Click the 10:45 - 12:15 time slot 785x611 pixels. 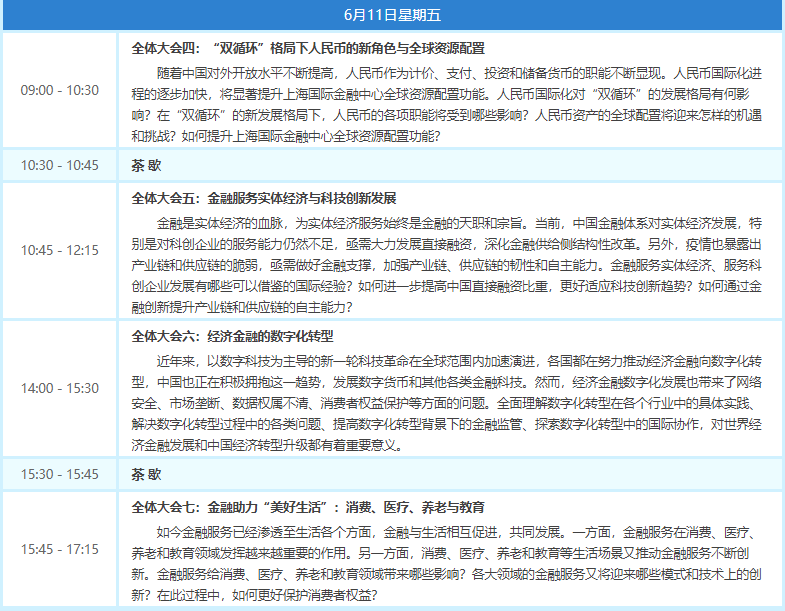(60, 250)
